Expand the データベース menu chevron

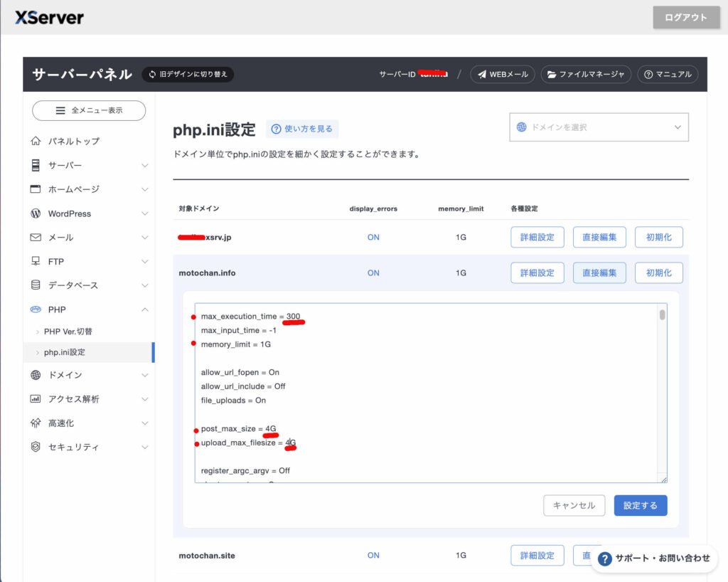click(145, 285)
